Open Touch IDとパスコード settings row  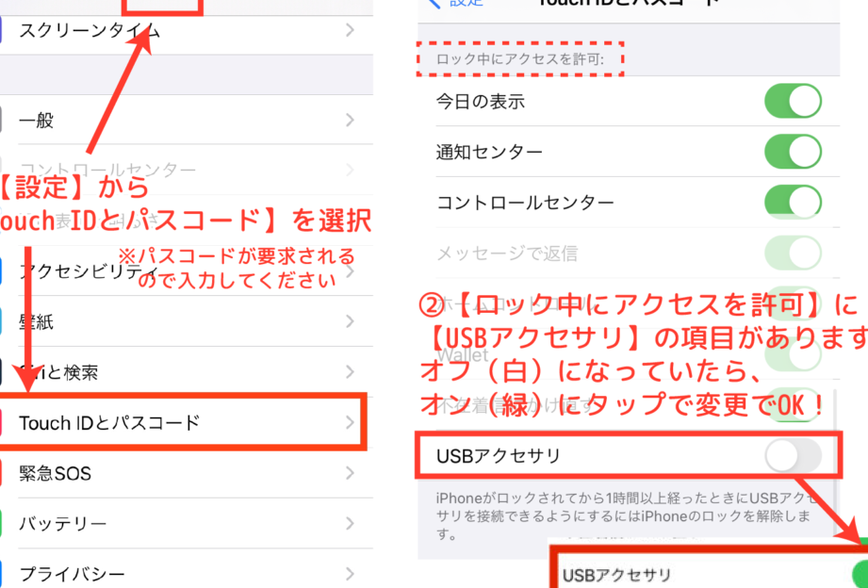(183, 422)
